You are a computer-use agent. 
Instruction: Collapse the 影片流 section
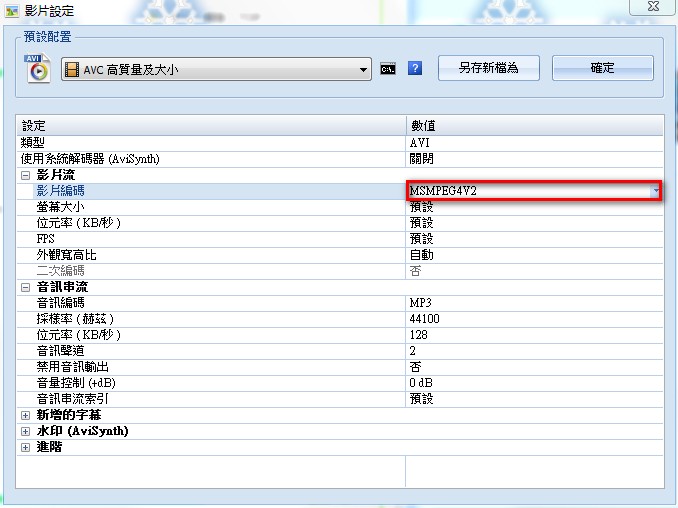point(26,175)
